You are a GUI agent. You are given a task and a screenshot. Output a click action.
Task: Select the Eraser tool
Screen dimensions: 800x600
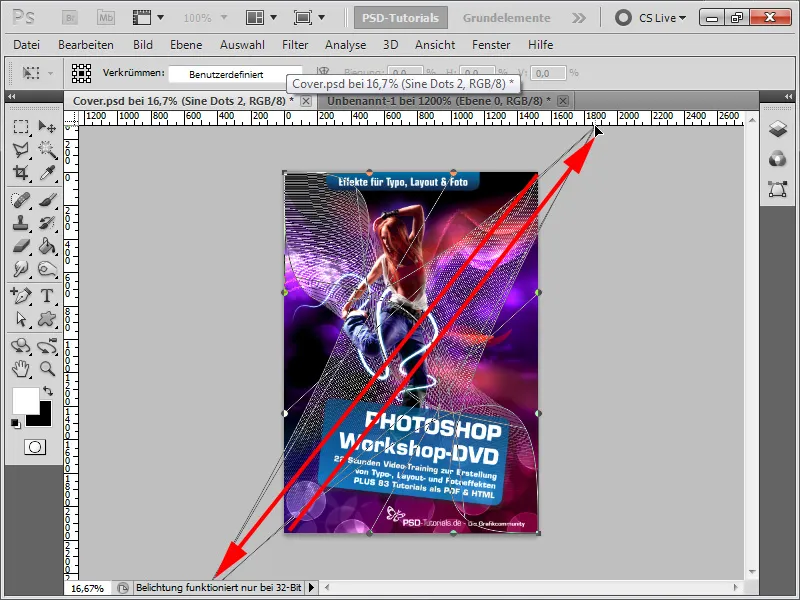click(x=20, y=246)
